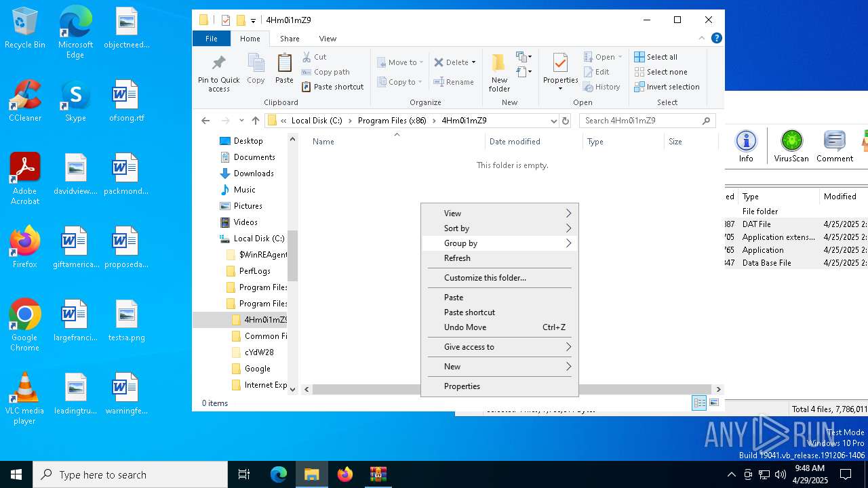
Task: Click Select all in ribbon
Action: pos(656,57)
